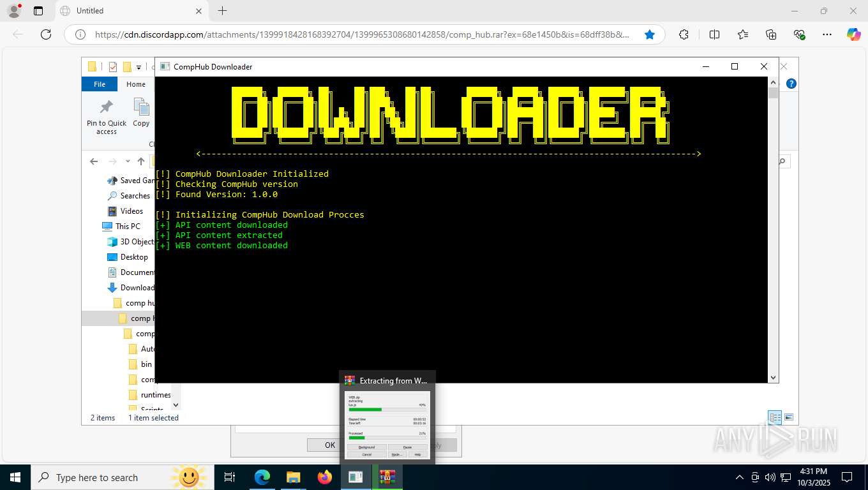
Task: Select This PC in Explorer tree
Action: [121, 226]
